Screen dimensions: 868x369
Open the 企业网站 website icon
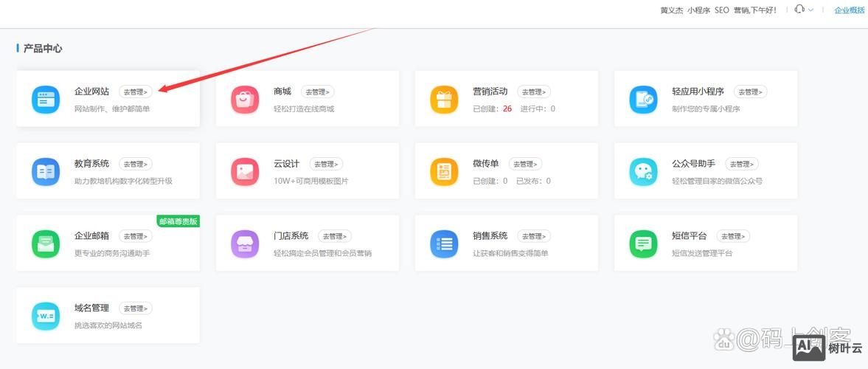[46, 100]
